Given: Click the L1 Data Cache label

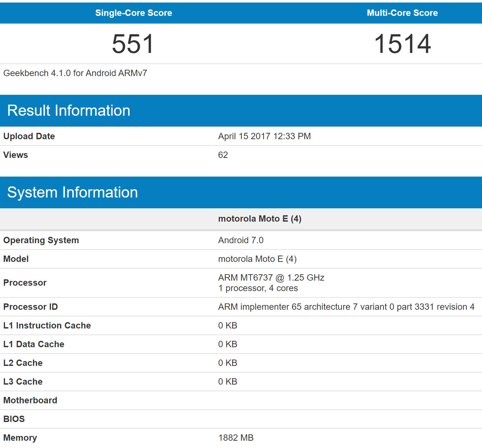Looking at the screenshot, I should 34,344.
